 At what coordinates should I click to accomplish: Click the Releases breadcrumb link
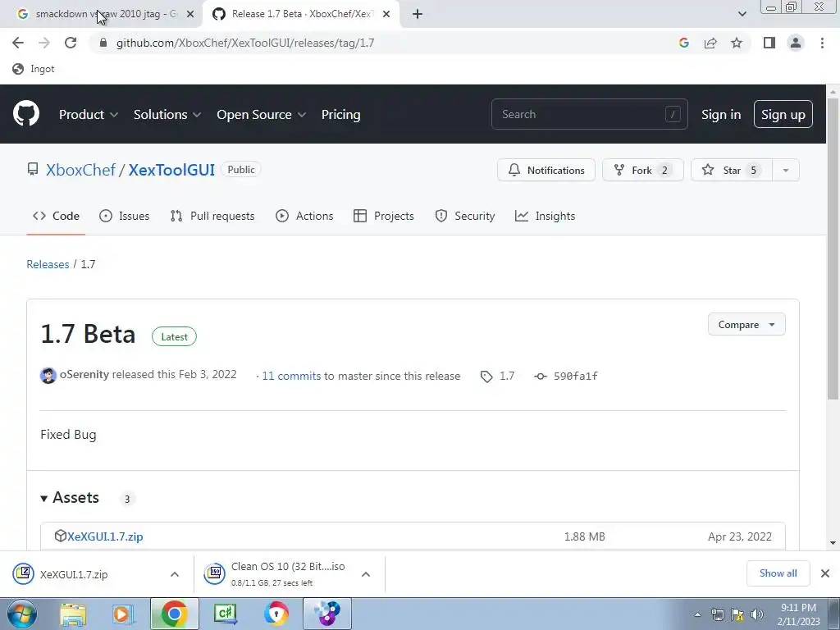coord(48,264)
